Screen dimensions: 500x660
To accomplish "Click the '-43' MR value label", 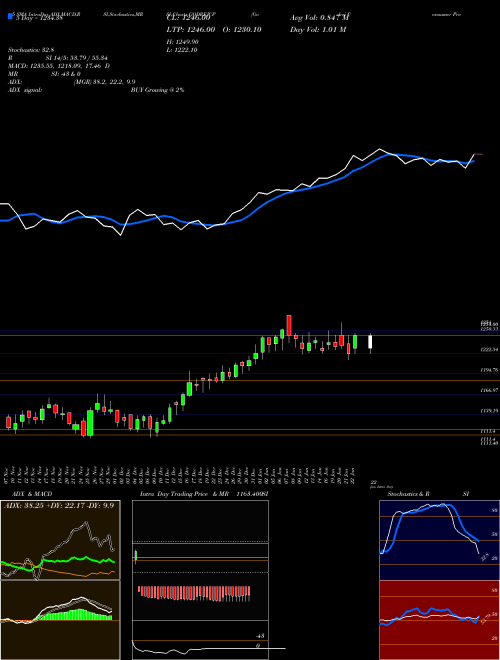I will 261,636.
